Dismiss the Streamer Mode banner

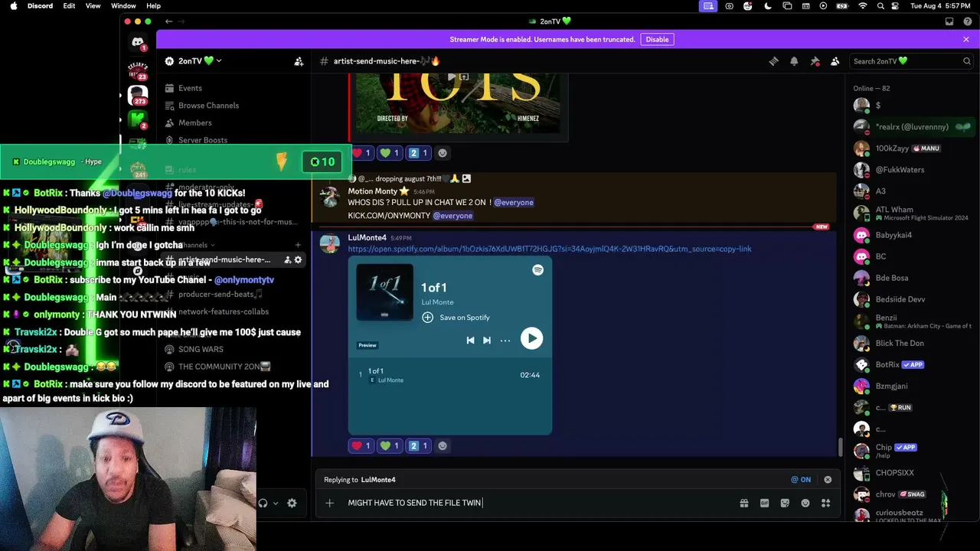[x=966, y=39]
